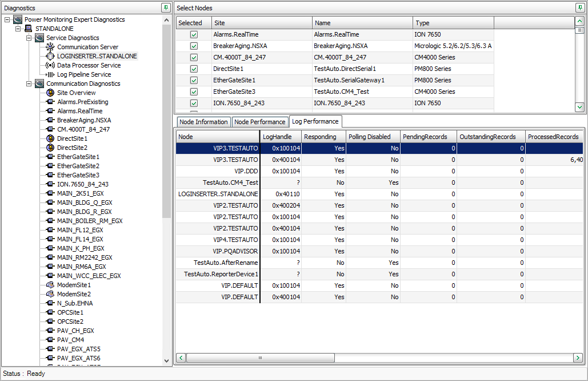Image resolution: width=588 pixels, height=381 pixels.
Task: Click the Alarms.RealTime tree site icon
Action: pyautogui.click(x=50, y=111)
